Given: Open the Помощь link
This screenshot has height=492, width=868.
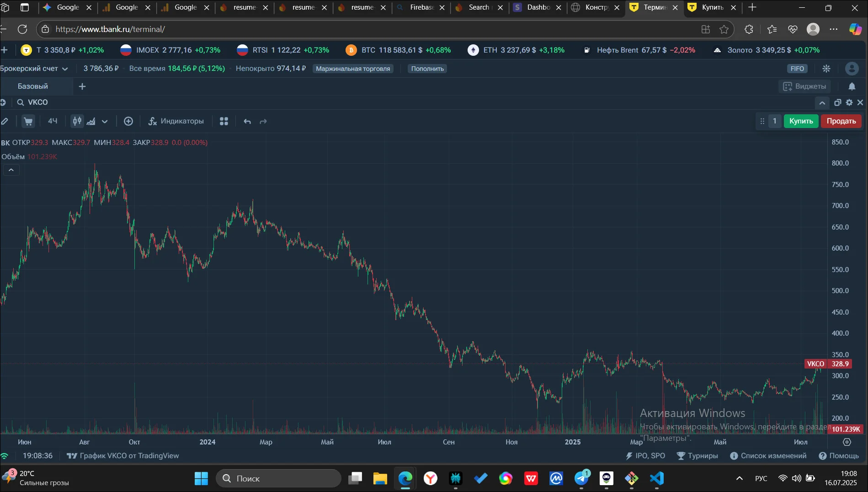Looking at the screenshot, I should 839,456.
